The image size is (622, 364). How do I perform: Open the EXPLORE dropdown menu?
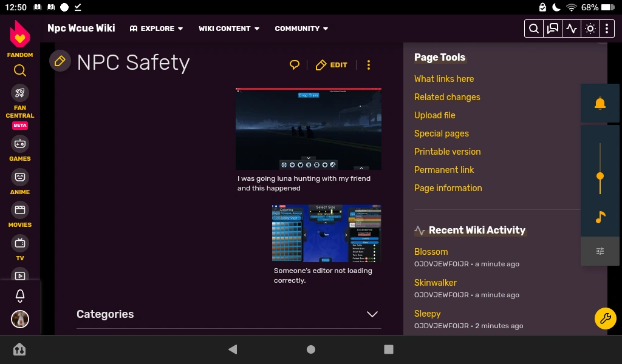point(156,29)
